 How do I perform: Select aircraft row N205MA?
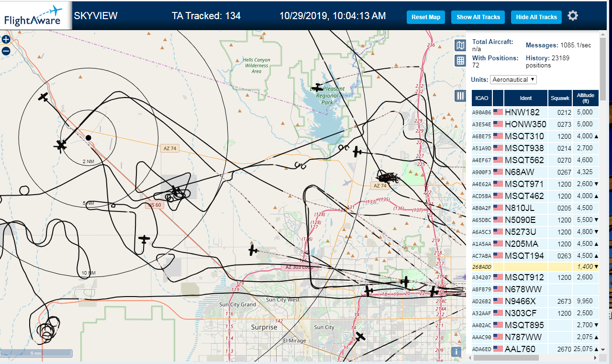tap(535, 244)
